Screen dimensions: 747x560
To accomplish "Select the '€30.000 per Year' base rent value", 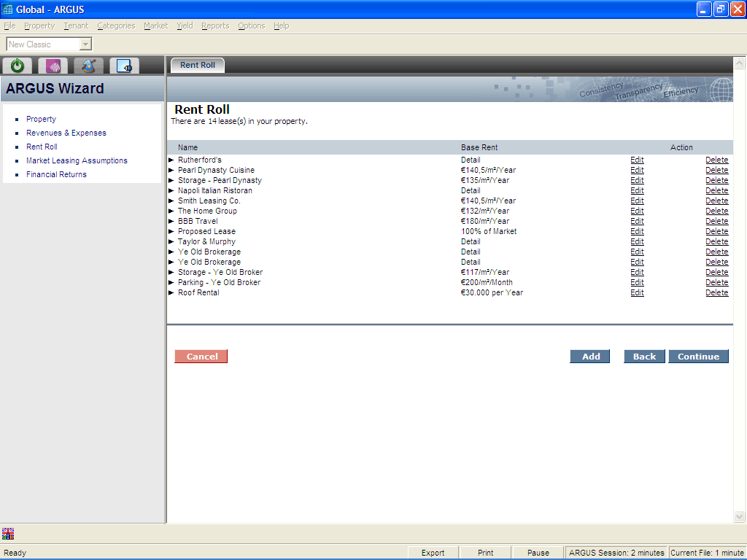I will [492, 293].
